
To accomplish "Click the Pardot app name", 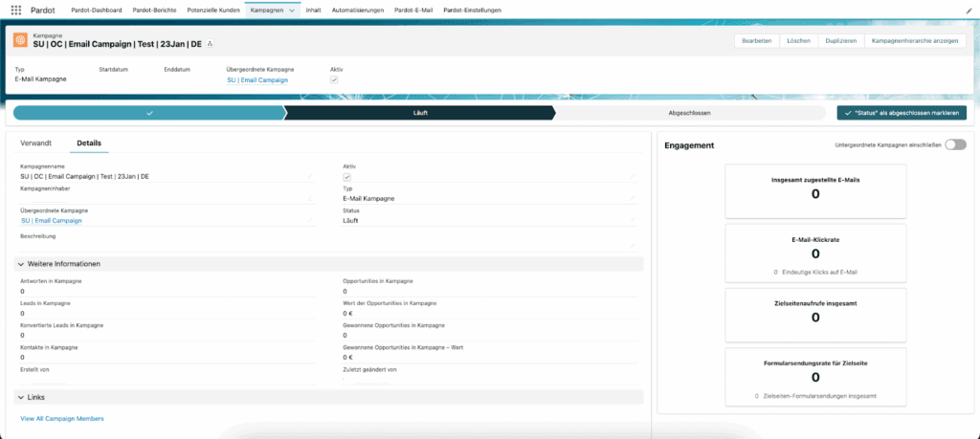I will (x=42, y=10).
